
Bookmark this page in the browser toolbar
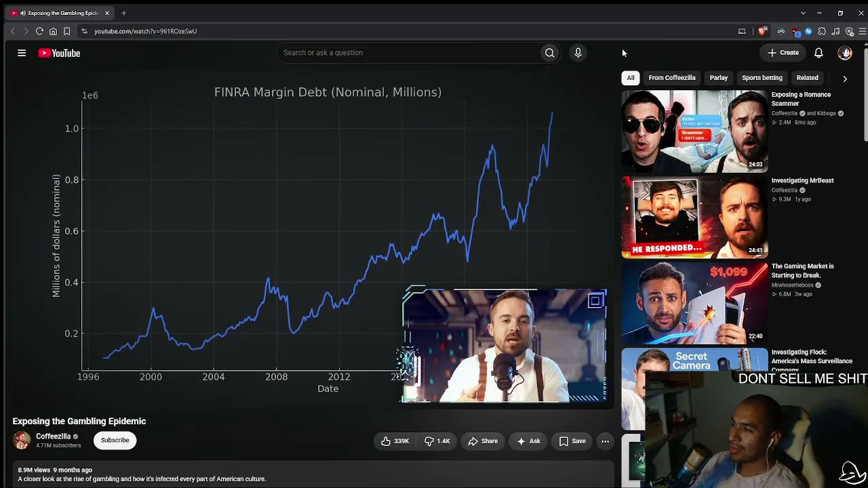click(x=66, y=31)
